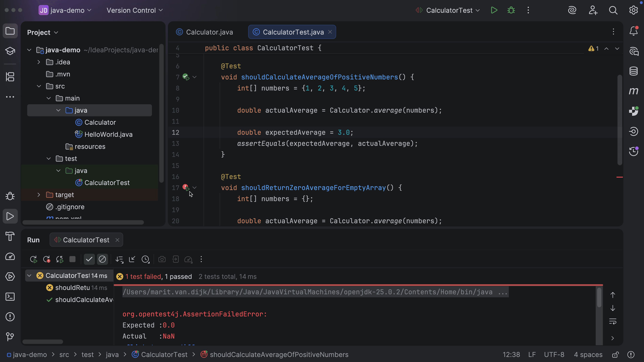Open the Git tool window icon

tap(10, 337)
